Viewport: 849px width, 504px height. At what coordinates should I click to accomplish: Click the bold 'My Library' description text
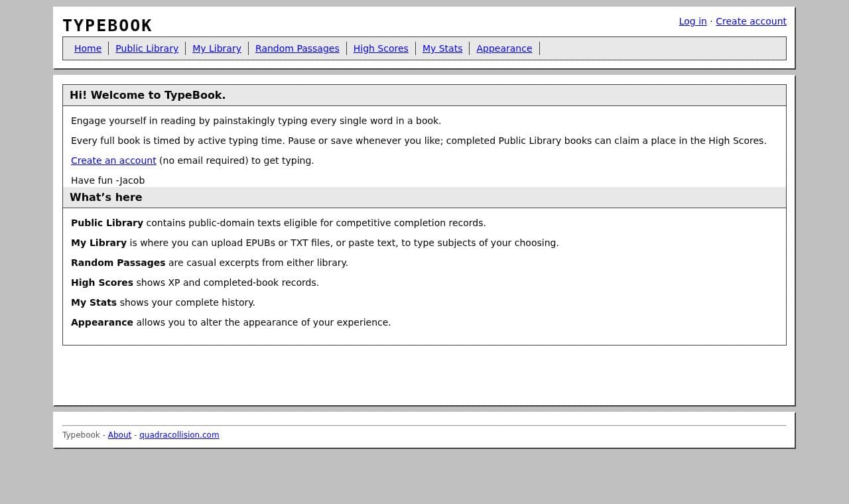[99, 243]
